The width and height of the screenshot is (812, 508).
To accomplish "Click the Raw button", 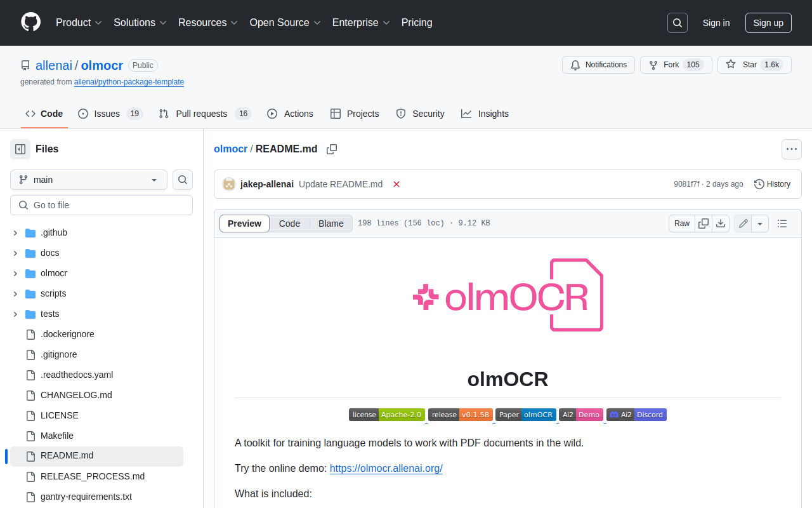I will (682, 224).
